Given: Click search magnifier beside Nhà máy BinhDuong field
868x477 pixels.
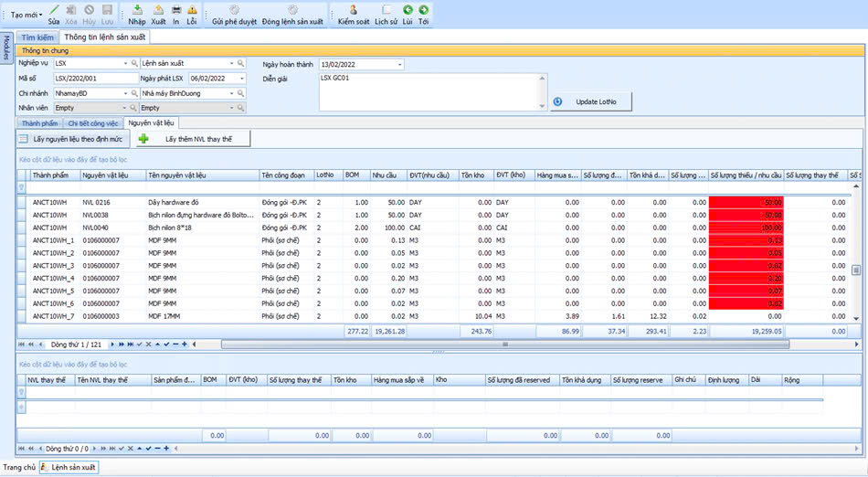Looking at the screenshot, I should point(241,93).
